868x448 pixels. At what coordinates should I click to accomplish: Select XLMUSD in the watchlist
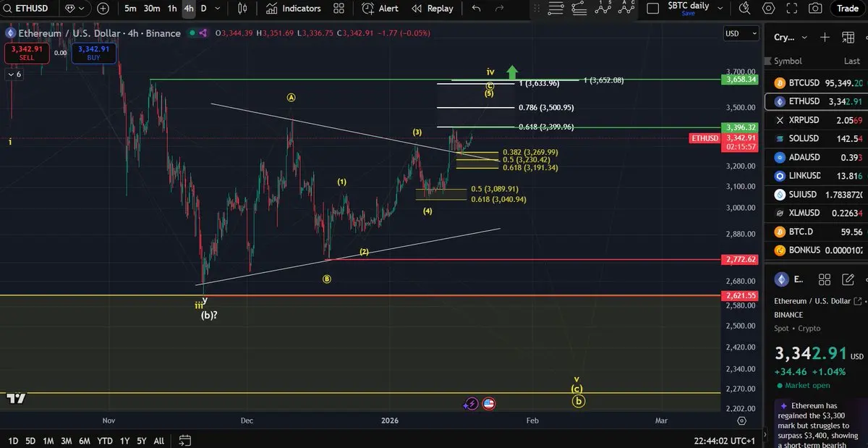pos(817,213)
